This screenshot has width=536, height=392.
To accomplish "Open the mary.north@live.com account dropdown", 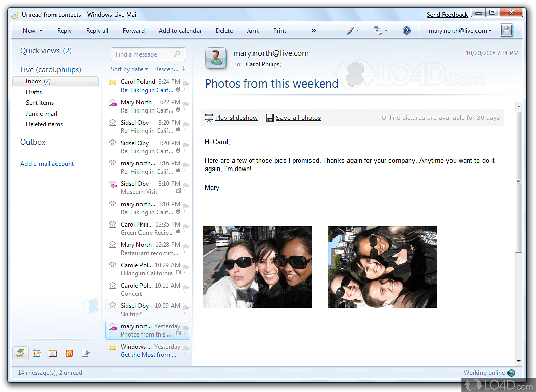I will [x=460, y=31].
